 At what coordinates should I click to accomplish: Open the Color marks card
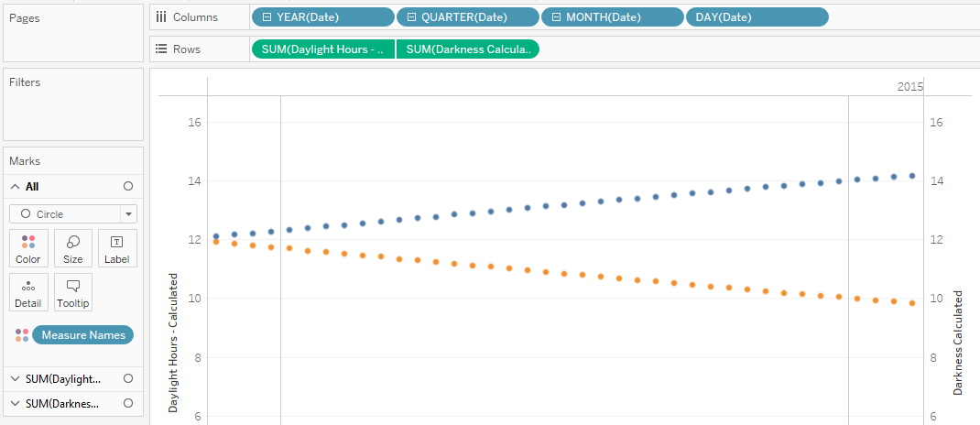tap(28, 248)
